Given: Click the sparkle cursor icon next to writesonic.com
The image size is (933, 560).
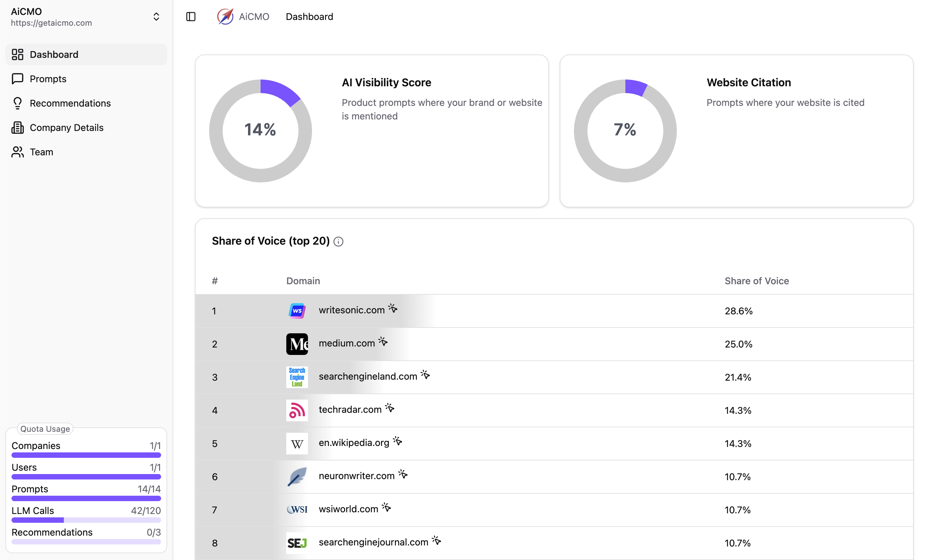Looking at the screenshot, I should (x=393, y=308).
